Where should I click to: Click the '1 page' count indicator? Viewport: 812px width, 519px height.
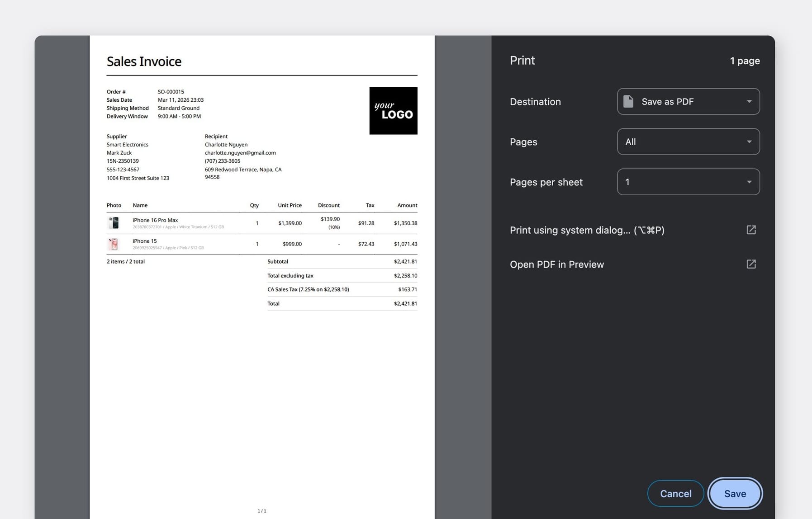point(745,60)
